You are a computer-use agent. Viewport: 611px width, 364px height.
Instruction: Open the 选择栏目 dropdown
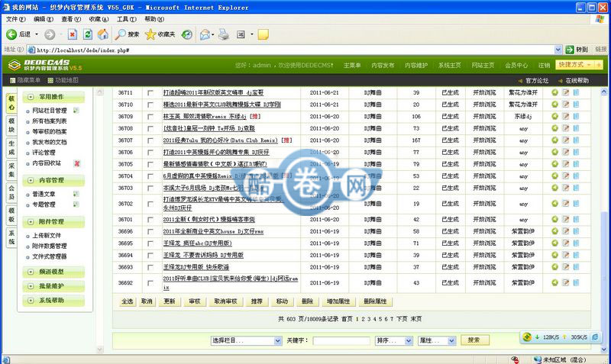click(x=246, y=340)
